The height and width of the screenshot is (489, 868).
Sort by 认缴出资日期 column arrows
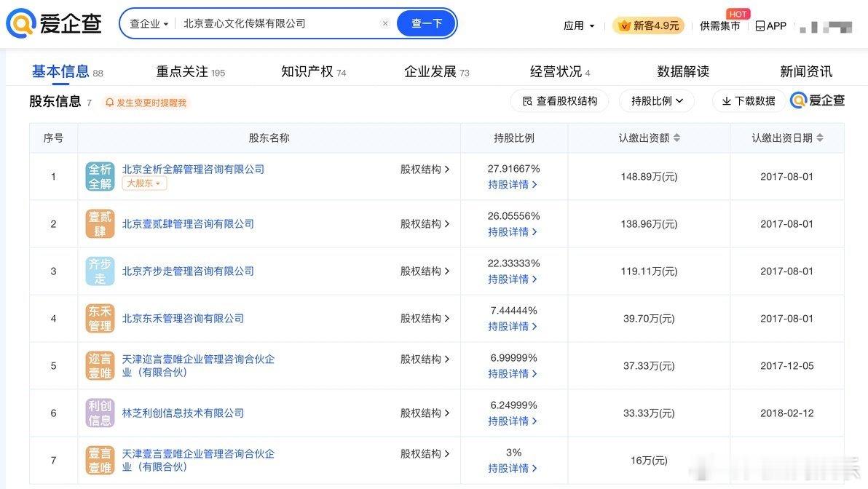tap(820, 138)
